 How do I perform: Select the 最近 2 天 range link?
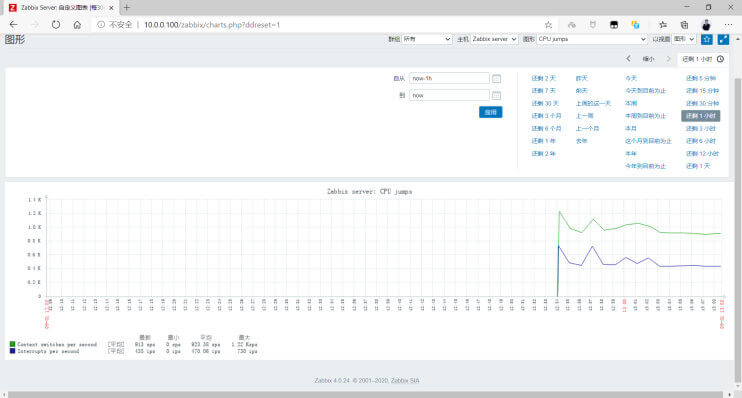(x=543, y=78)
